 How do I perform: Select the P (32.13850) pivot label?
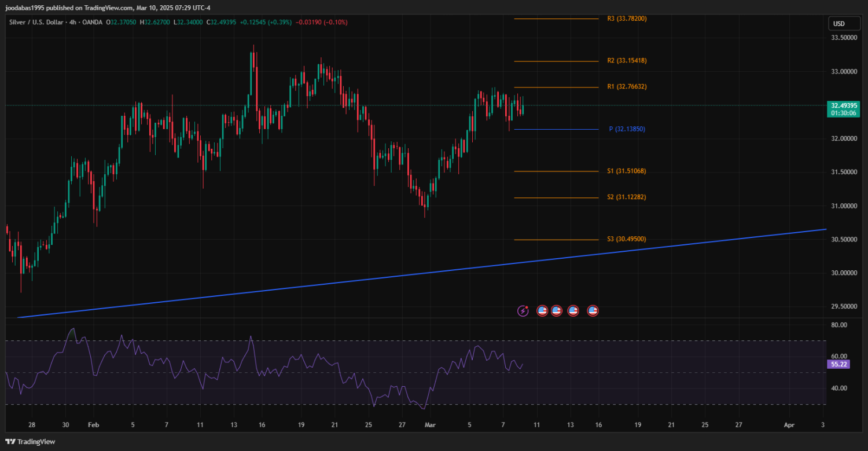627,129
